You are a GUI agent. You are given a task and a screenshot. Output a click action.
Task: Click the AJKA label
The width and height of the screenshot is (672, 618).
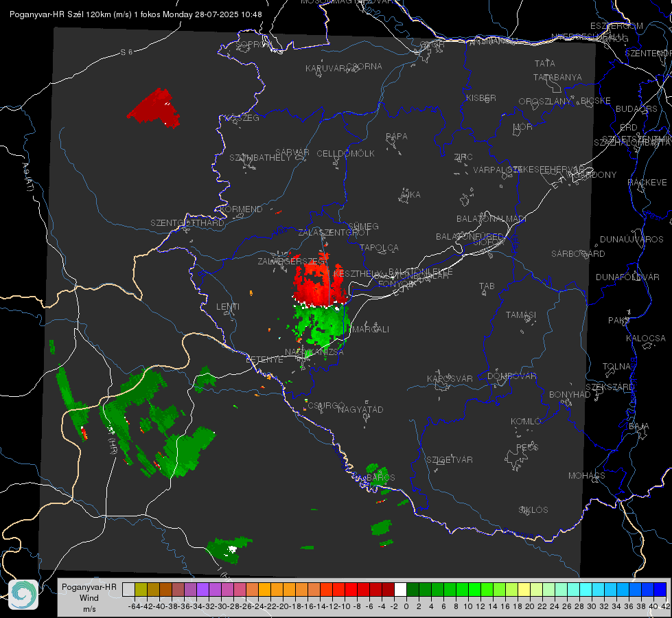[410, 195]
